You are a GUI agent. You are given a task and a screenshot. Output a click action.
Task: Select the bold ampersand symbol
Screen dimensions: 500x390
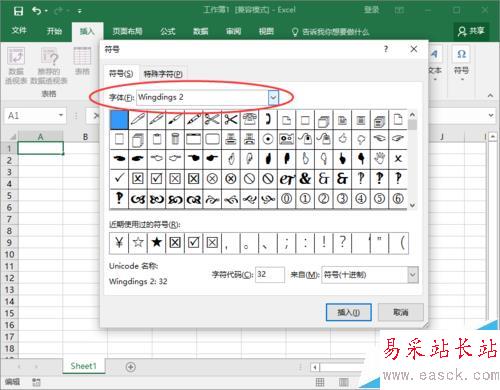tap(305, 179)
